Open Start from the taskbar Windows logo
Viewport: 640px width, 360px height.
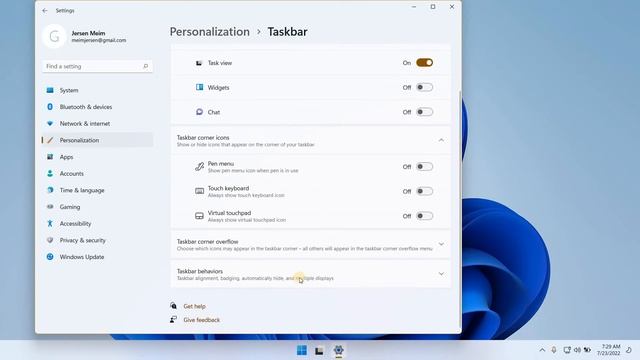[x=302, y=350]
